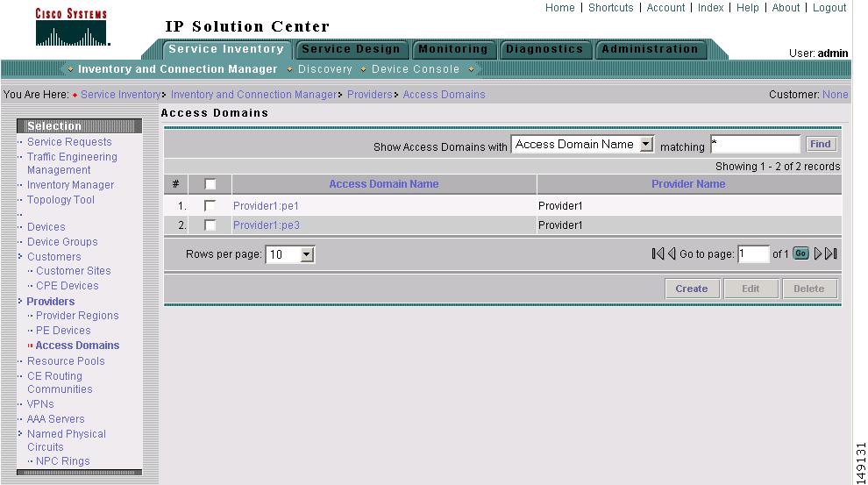Screen dimensions: 868x485
Task: Click the Customer None link
Action: (835, 95)
